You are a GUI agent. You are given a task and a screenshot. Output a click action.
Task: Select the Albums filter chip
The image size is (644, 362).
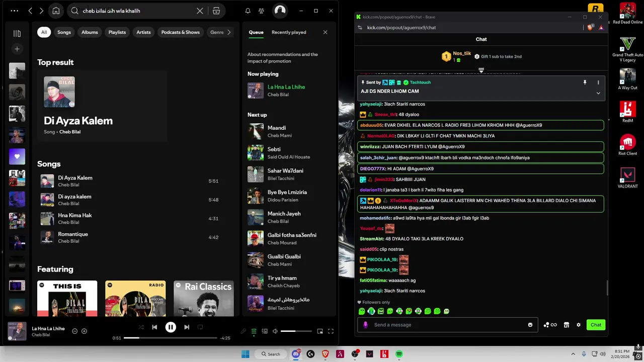pyautogui.click(x=90, y=32)
